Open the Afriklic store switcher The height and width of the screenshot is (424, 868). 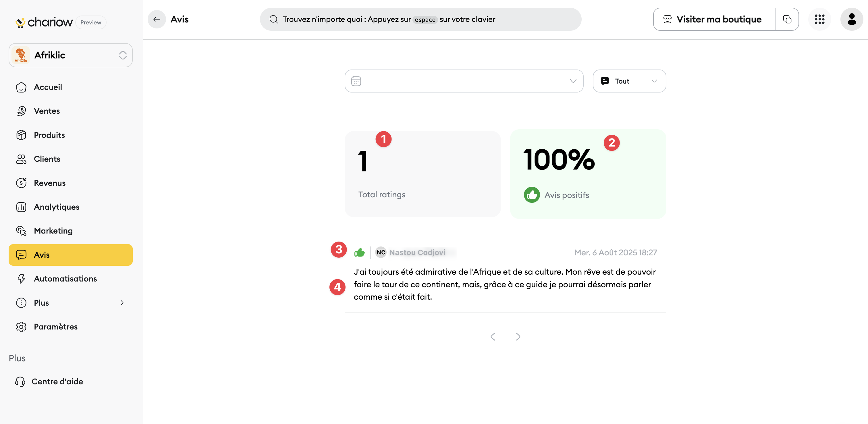point(71,55)
